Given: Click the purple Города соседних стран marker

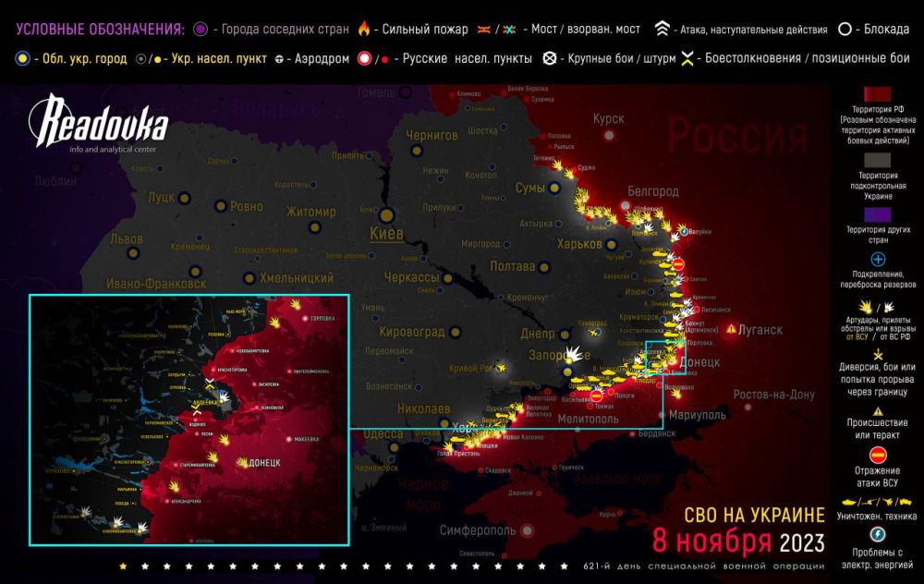Looking at the screenshot, I should [x=197, y=30].
